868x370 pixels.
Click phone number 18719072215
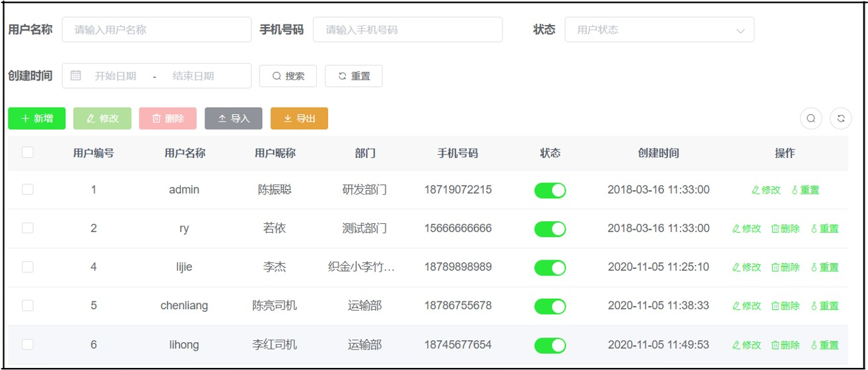(x=458, y=190)
